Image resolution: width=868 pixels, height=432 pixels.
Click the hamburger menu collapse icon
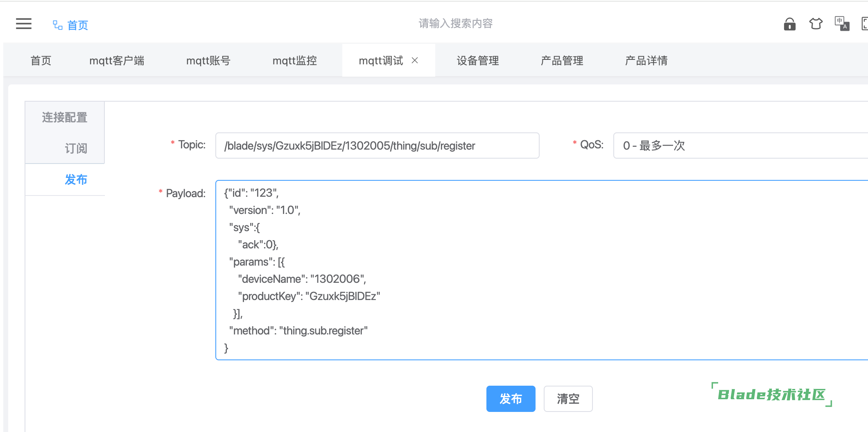[x=24, y=24]
